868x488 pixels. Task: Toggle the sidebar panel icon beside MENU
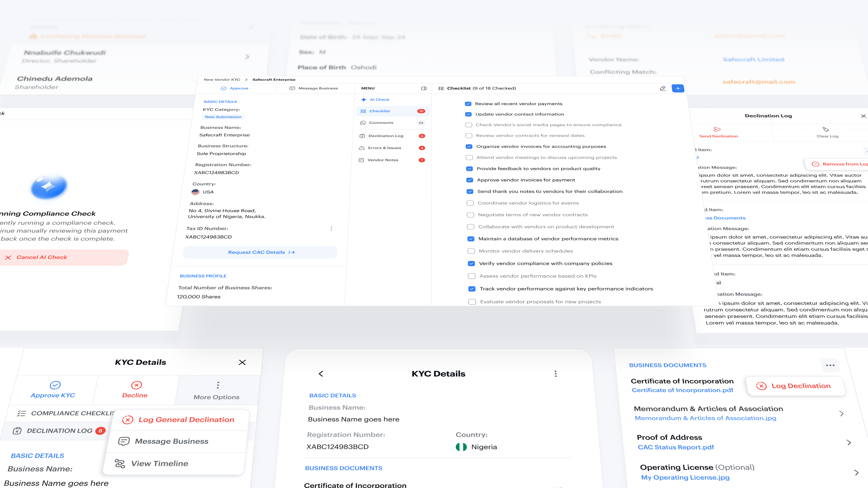click(x=424, y=88)
